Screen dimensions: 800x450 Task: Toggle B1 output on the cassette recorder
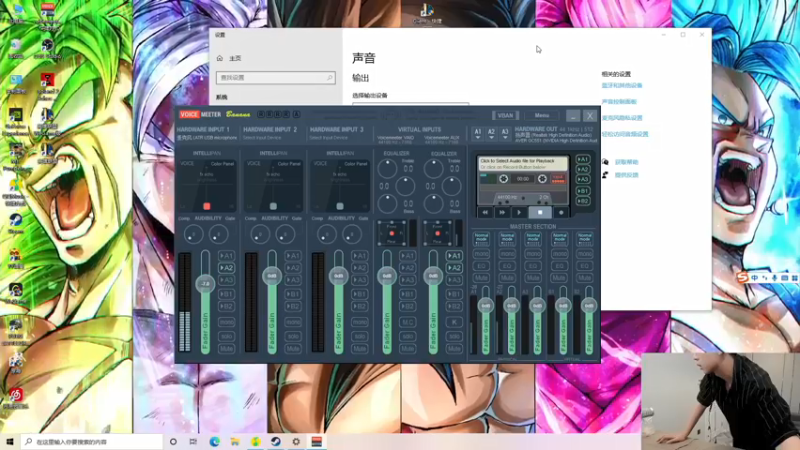click(583, 191)
